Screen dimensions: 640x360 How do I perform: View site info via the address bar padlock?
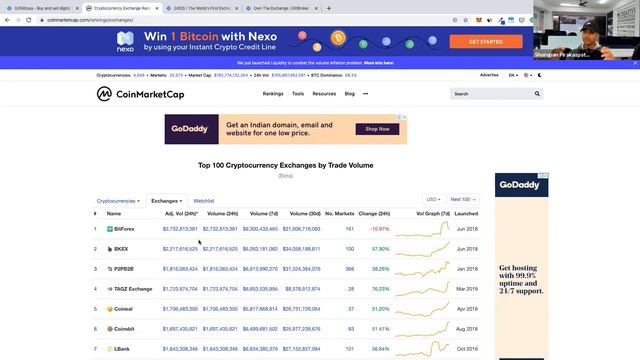click(x=42, y=20)
